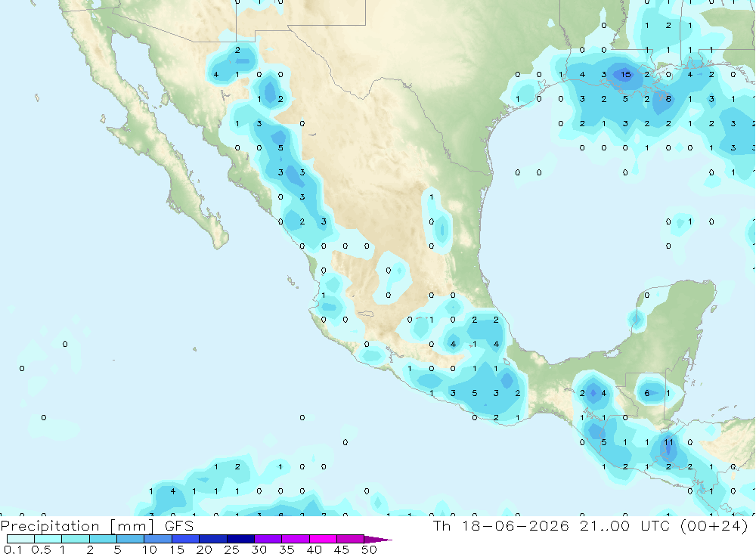Select the 40–45 mm magenta legend swatch
This screenshot has height=554, width=756.
[x=323, y=539]
